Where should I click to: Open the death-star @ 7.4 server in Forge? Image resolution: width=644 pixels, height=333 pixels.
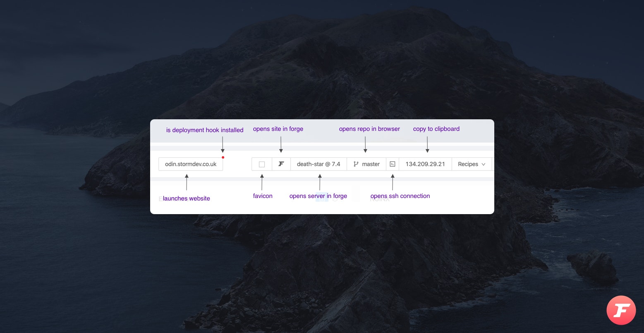[318, 164]
